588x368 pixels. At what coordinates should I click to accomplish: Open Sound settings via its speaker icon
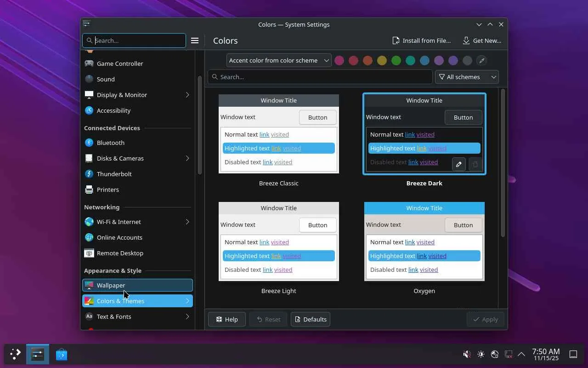click(89, 79)
